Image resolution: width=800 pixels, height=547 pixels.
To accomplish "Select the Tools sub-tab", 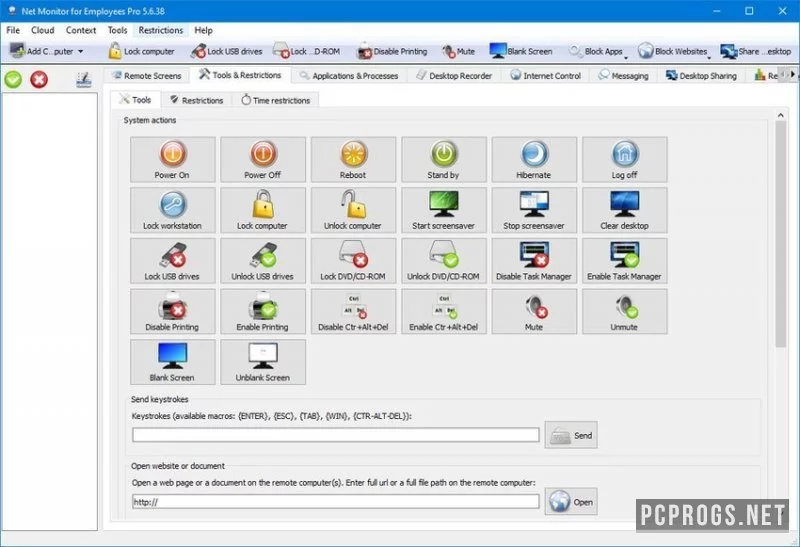I will point(135,100).
